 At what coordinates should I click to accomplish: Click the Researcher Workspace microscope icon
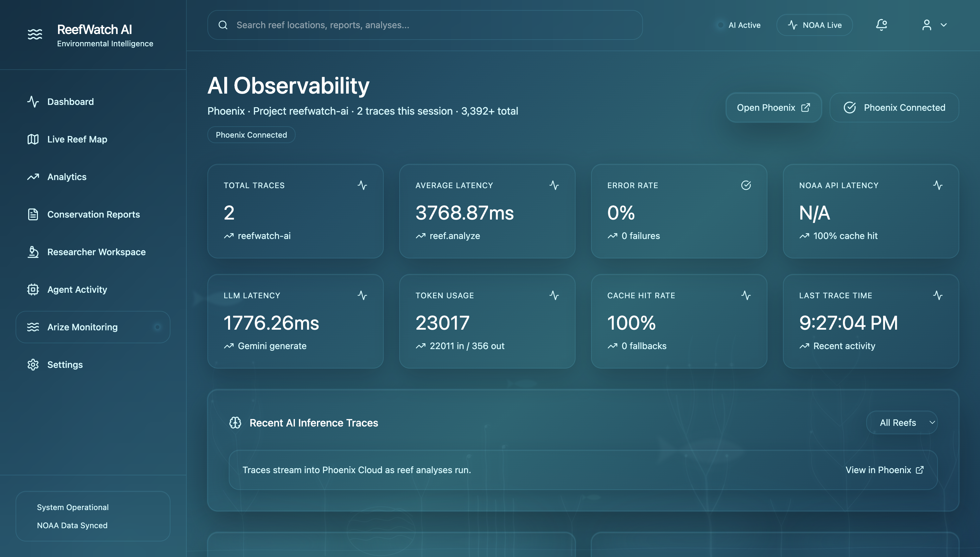[x=33, y=252]
